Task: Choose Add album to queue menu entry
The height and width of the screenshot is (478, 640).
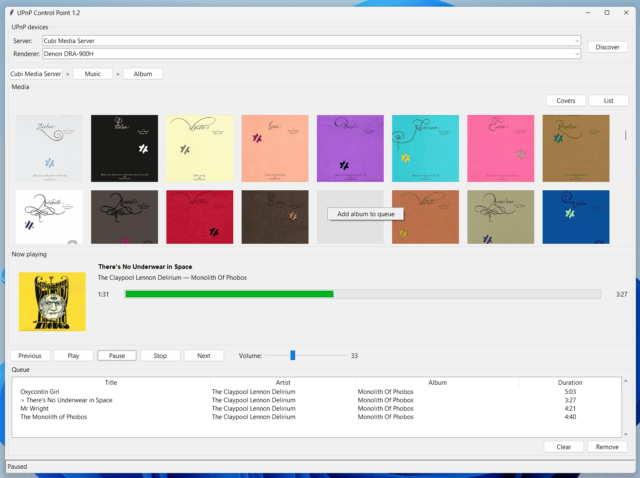Action: (366, 214)
